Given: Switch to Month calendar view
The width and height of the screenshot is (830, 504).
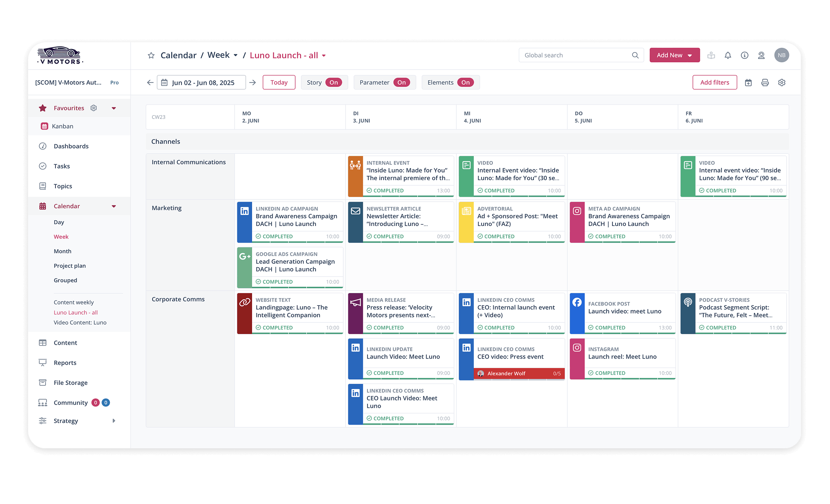Looking at the screenshot, I should (x=63, y=251).
